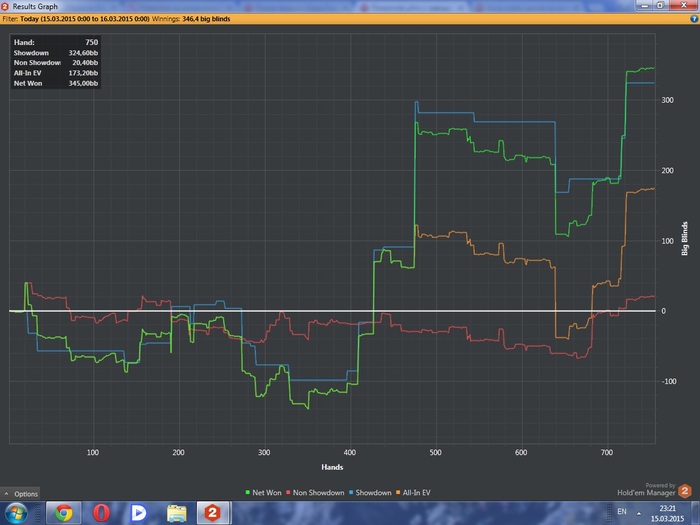This screenshot has height=525, width=700.
Task: Open the help icon in filter bar
Action: (x=694, y=19)
